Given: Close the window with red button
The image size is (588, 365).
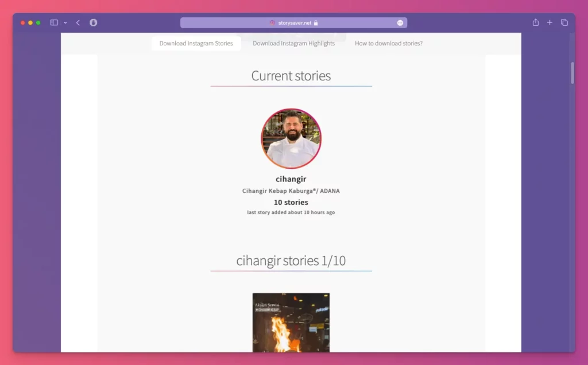Looking at the screenshot, I should pos(22,23).
